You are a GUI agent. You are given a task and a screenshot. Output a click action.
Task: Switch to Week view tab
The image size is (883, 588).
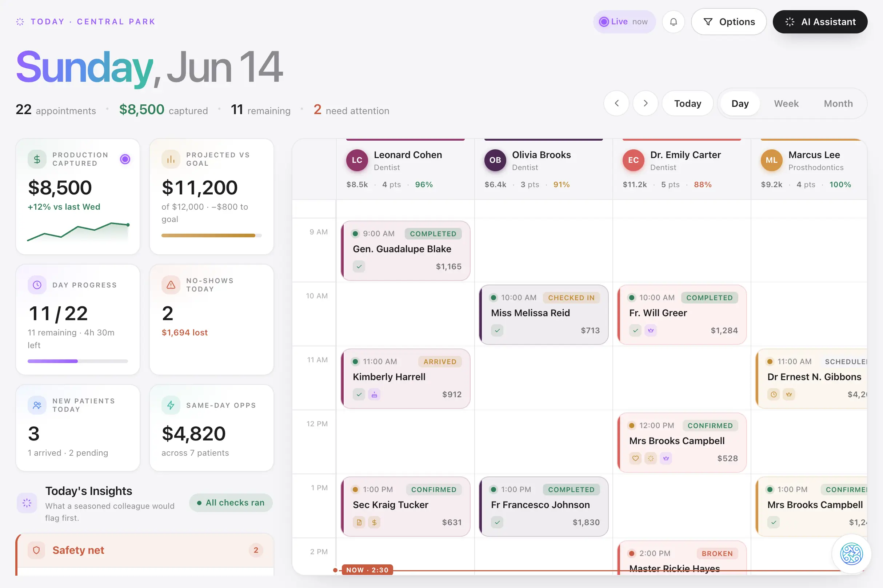click(x=786, y=103)
